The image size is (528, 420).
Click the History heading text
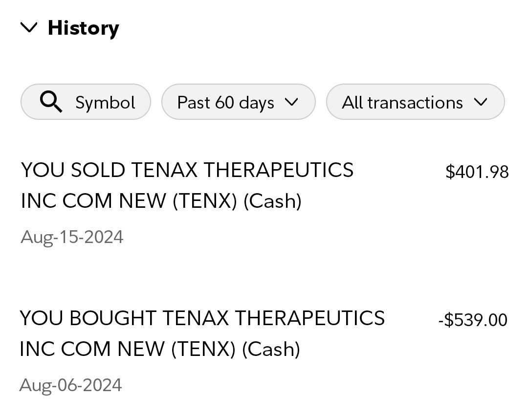83,28
